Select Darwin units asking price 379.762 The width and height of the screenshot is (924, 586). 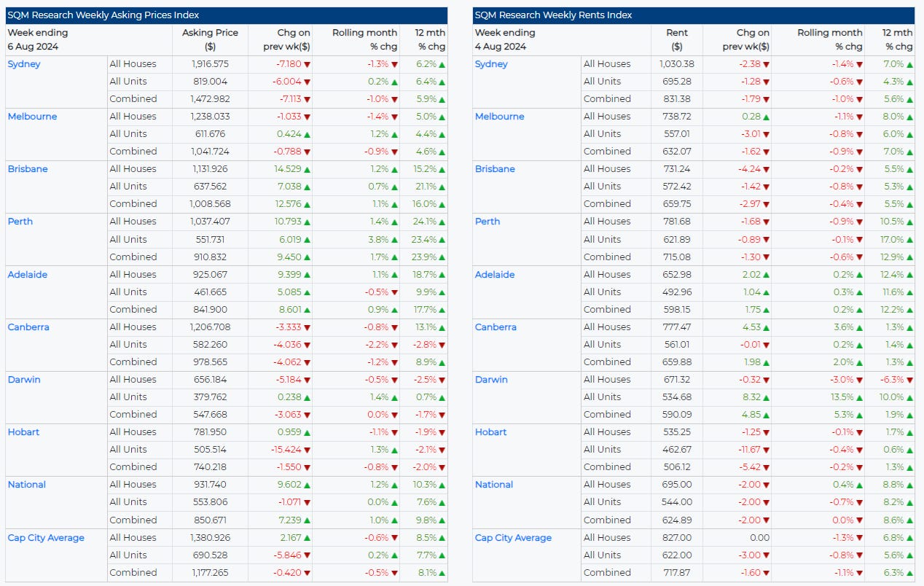pos(209,397)
